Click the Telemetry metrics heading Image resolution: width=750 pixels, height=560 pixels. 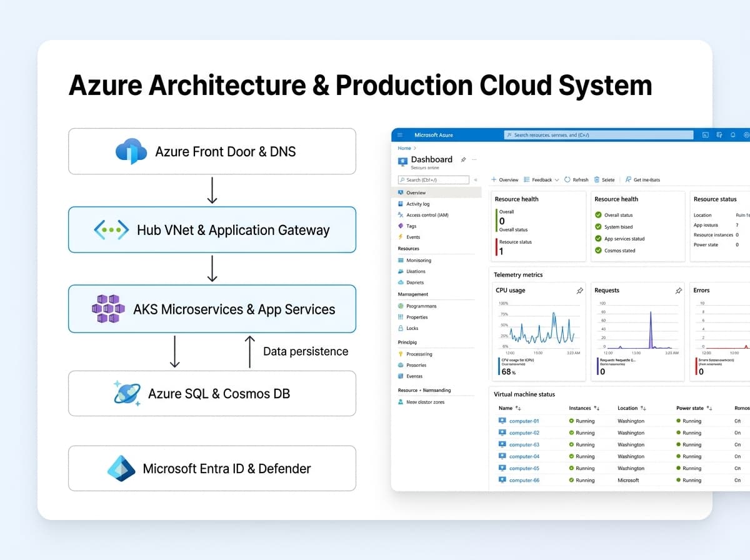[518, 275]
